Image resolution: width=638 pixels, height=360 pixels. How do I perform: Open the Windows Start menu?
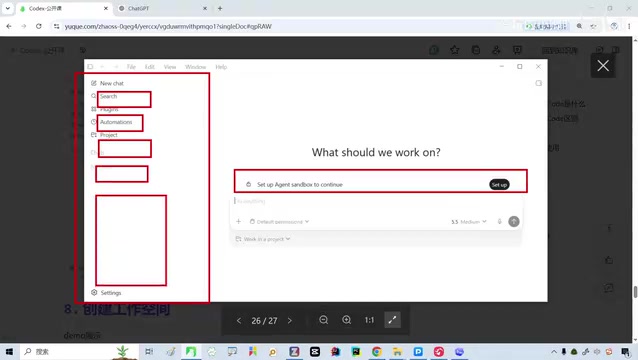point(9,351)
